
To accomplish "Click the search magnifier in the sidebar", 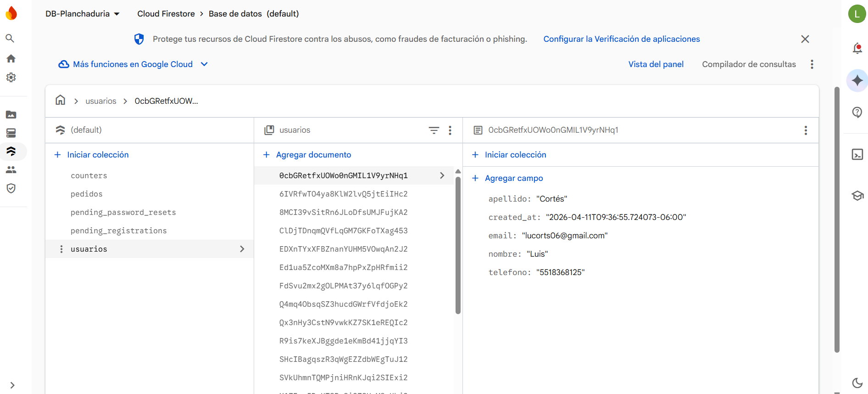I will click(x=10, y=38).
